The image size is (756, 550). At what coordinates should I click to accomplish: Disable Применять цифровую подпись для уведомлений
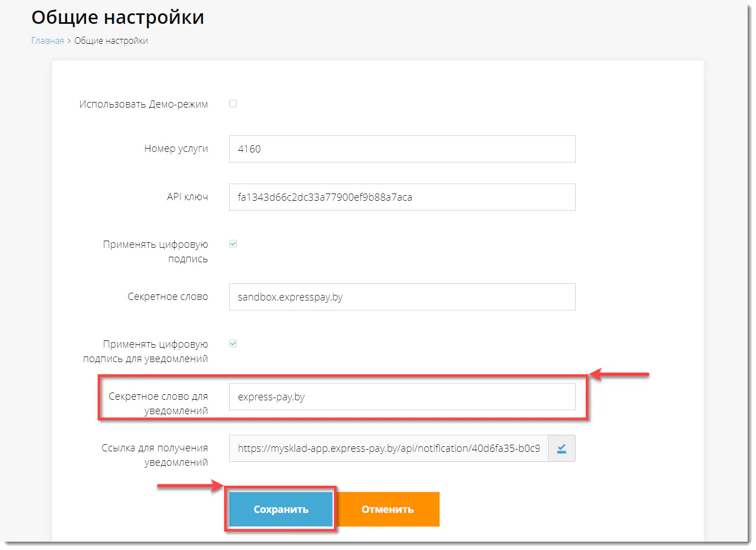point(232,343)
